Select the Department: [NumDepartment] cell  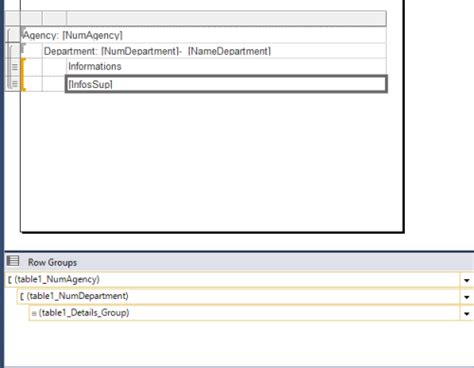pyautogui.click(x=214, y=51)
